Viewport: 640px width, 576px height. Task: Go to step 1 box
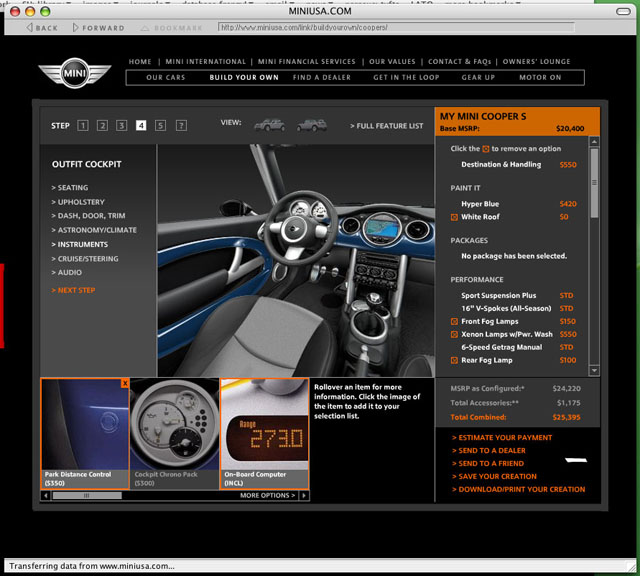point(82,125)
